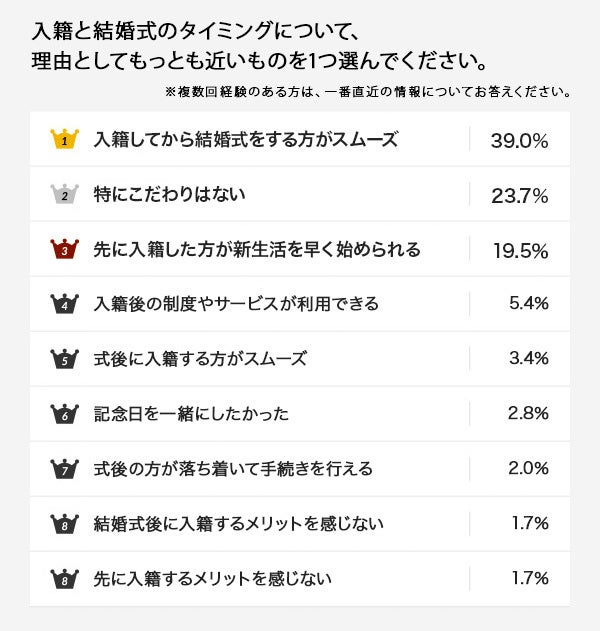Click the ※複数回経験のある方は footnote text

click(368, 92)
